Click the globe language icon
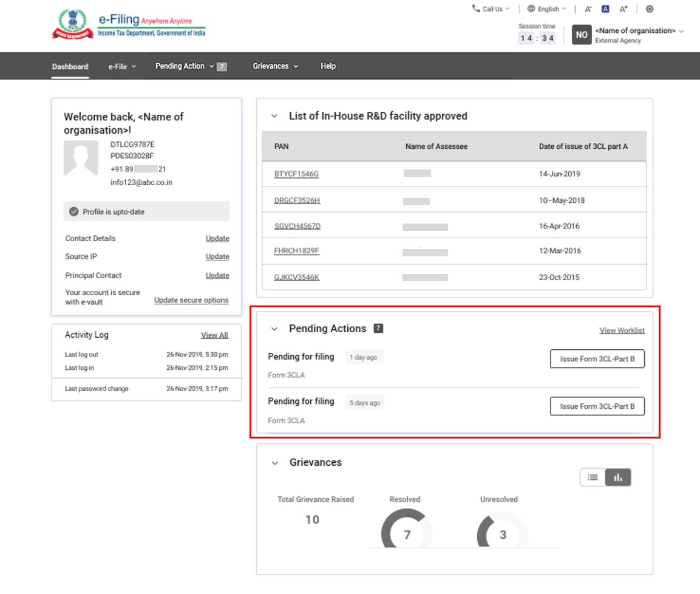The image size is (700, 594). 531,9
